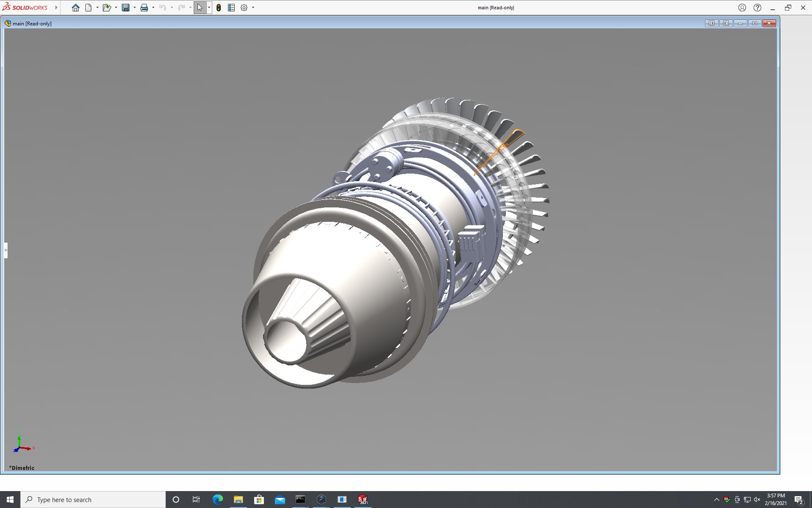The image size is (812, 508).
Task: Open the left panel splitter handle
Action: [5, 250]
